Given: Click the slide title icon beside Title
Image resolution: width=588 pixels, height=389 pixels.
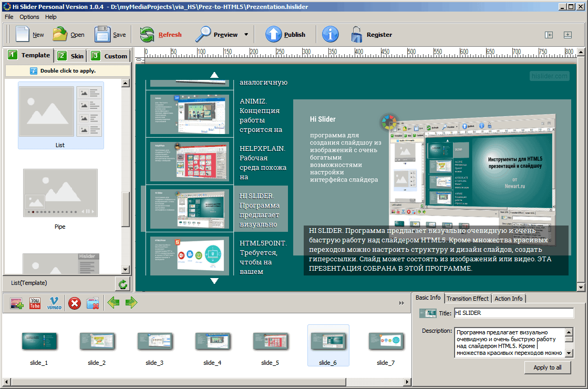Looking at the screenshot, I should [x=428, y=313].
